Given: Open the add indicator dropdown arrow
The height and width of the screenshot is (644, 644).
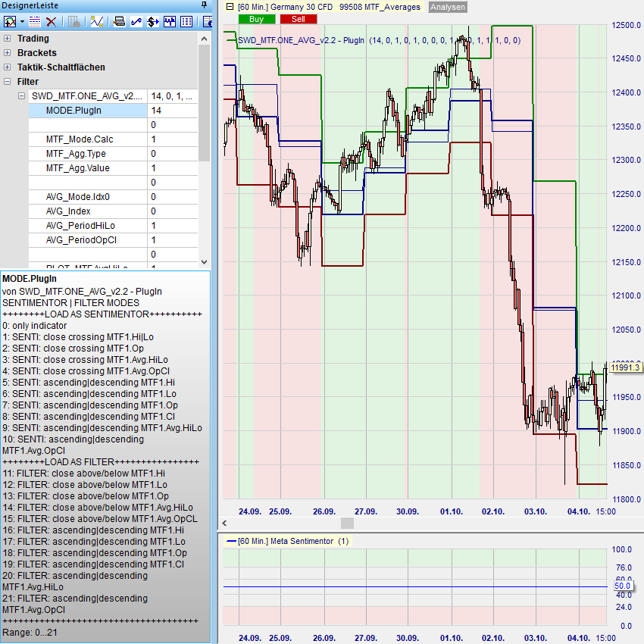Looking at the screenshot, I should pos(22,21).
